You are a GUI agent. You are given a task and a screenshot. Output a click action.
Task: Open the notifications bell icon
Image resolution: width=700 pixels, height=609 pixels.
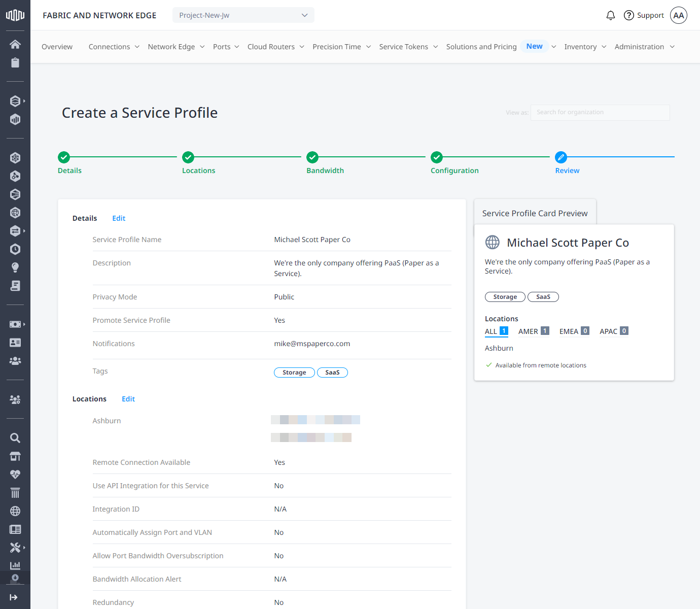[x=611, y=15]
